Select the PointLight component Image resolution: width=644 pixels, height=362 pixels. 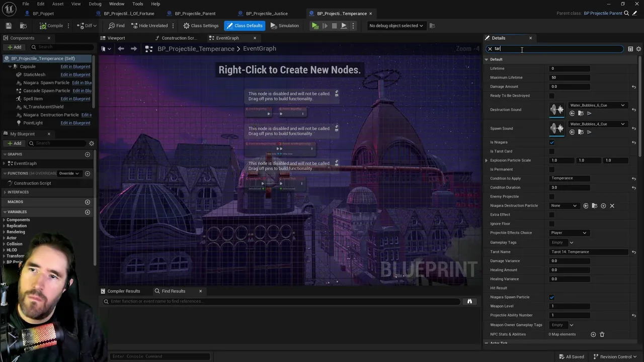[x=33, y=123]
